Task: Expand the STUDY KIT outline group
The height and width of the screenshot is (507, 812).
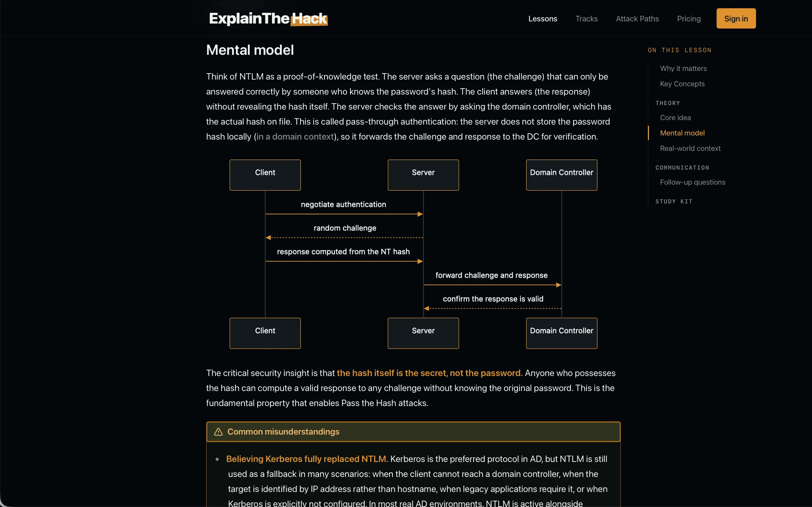Action: [674, 201]
